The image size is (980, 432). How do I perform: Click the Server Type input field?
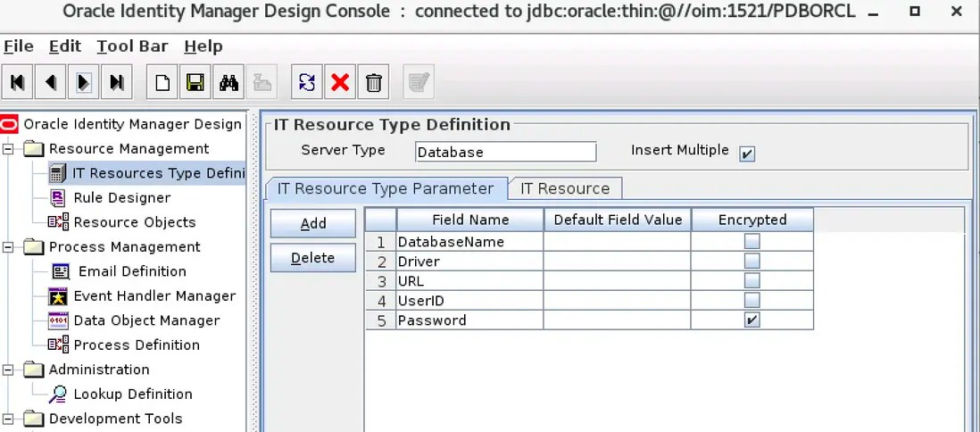pos(506,152)
